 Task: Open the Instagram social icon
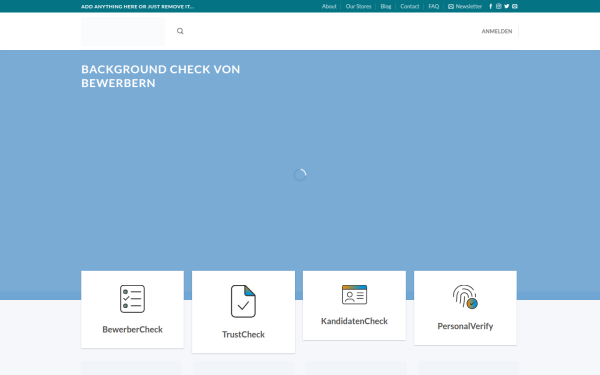499,6
